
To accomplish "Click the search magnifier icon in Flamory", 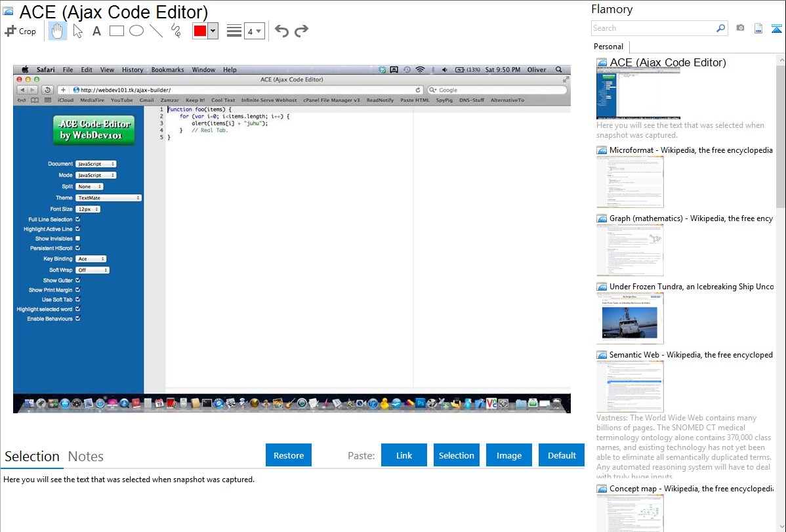I will coord(720,28).
